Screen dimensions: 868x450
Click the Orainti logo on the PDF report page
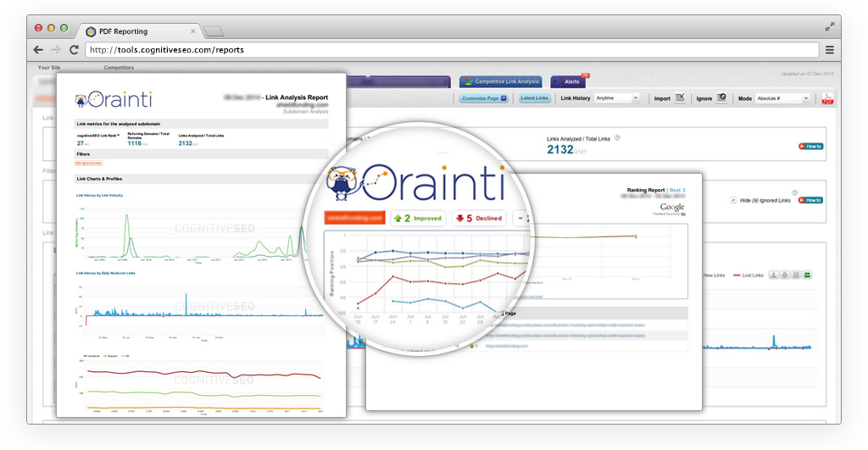(114, 100)
